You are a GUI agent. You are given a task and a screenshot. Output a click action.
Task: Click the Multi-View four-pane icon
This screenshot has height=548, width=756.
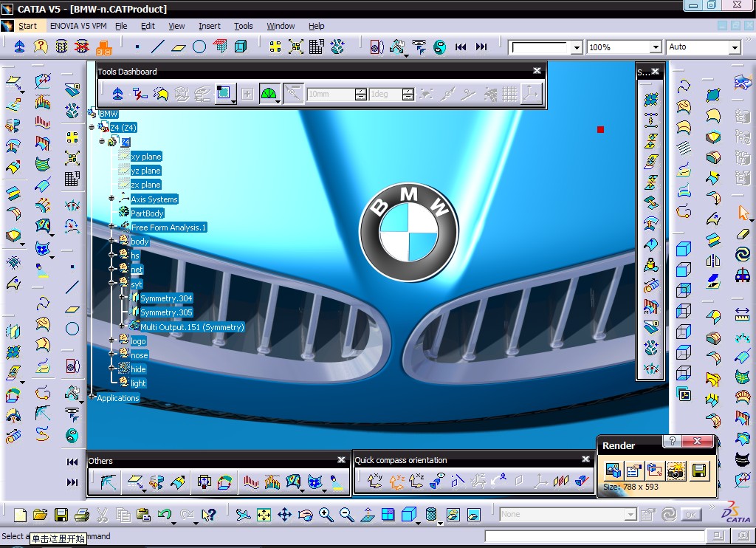pos(388,515)
